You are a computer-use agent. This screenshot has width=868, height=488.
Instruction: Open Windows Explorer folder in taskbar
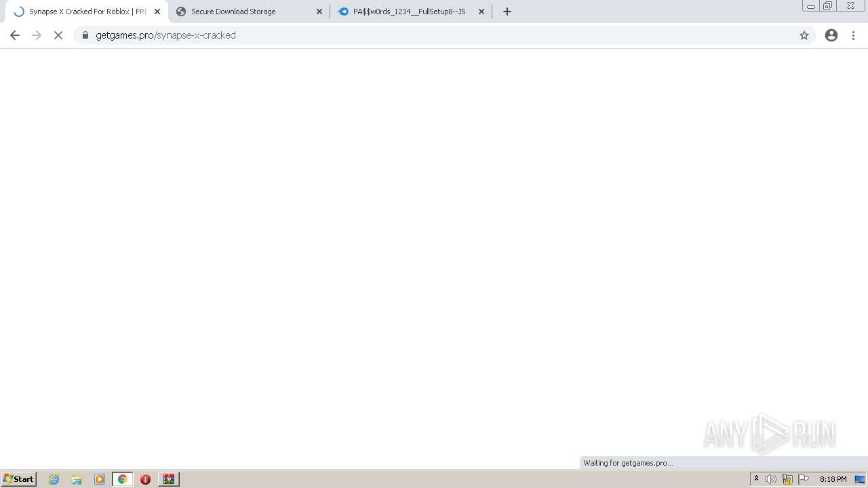pyautogui.click(x=77, y=479)
